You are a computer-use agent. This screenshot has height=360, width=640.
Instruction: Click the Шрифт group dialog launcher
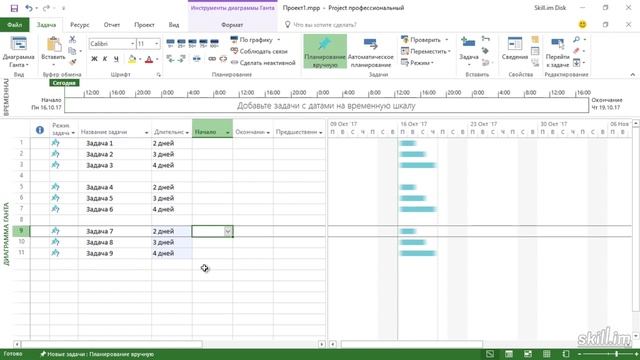click(158, 75)
